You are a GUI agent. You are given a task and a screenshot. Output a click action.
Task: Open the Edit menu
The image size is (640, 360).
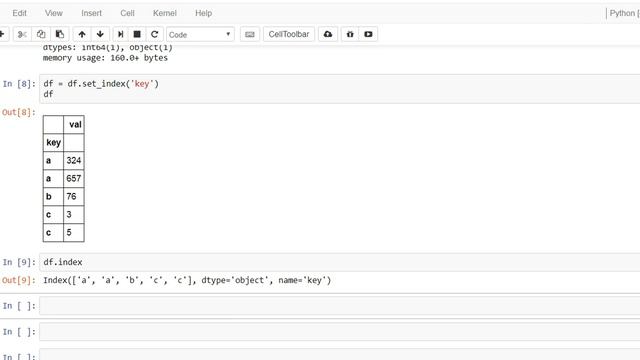pos(19,13)
